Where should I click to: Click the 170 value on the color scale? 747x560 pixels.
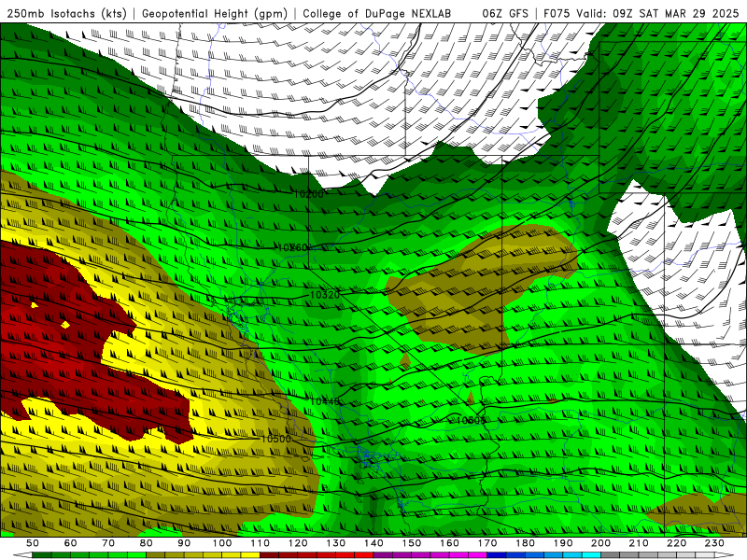click(x=487, y=543)
